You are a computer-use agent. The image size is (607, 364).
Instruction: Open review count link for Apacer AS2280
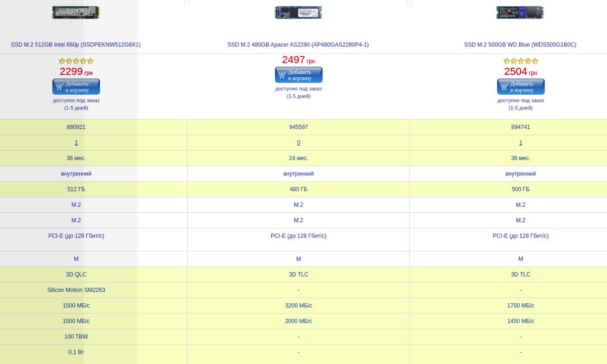click(x=298, y=143)
